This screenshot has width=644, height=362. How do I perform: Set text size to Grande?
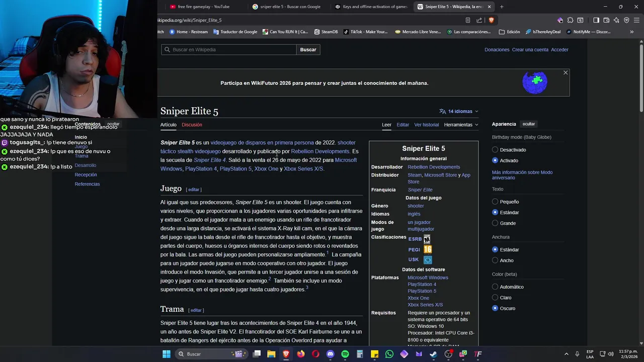495,223
